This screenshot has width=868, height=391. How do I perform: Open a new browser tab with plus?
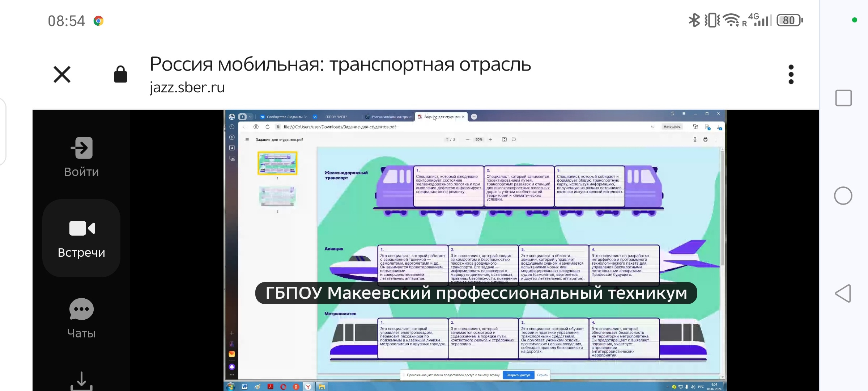pos(474,117)
